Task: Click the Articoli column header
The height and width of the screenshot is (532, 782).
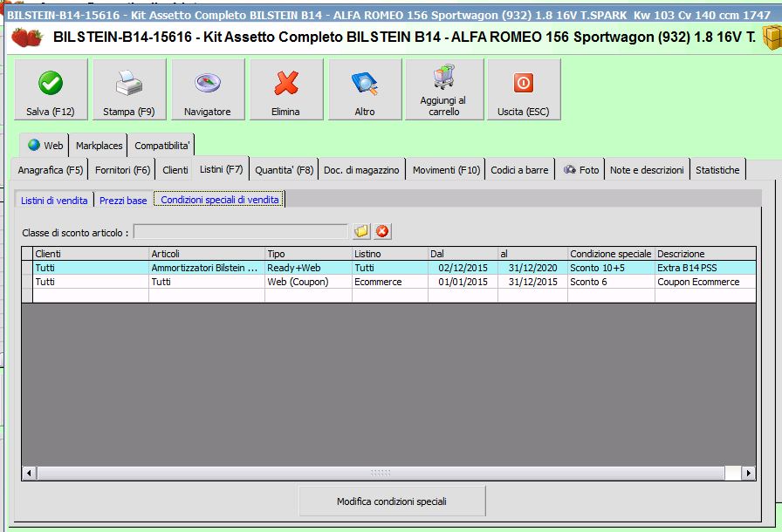Action: coord(207,254)
